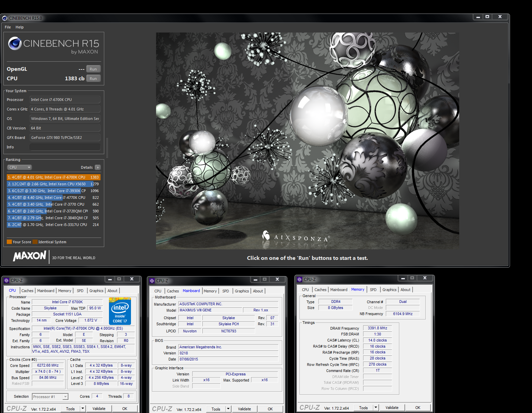The image size is (532, 413).
Task: Click the Info input field in Your System
Action: click(65, 147)
